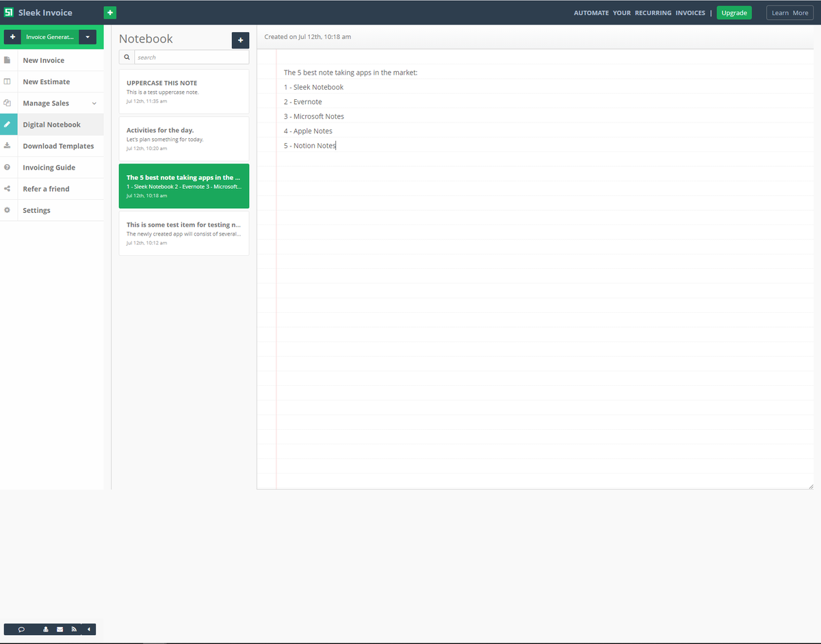Open the Invoice Generator dropdown arrow
Image resolution: width=821 pixels, height=644 pixels.
pyautogui.click(x=88, y=37)
